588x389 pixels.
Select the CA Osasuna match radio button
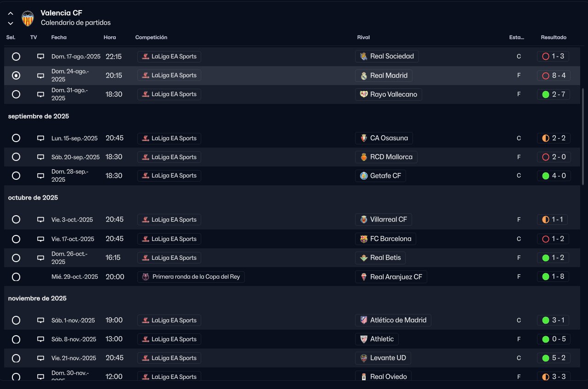click(x=16, y=138)
